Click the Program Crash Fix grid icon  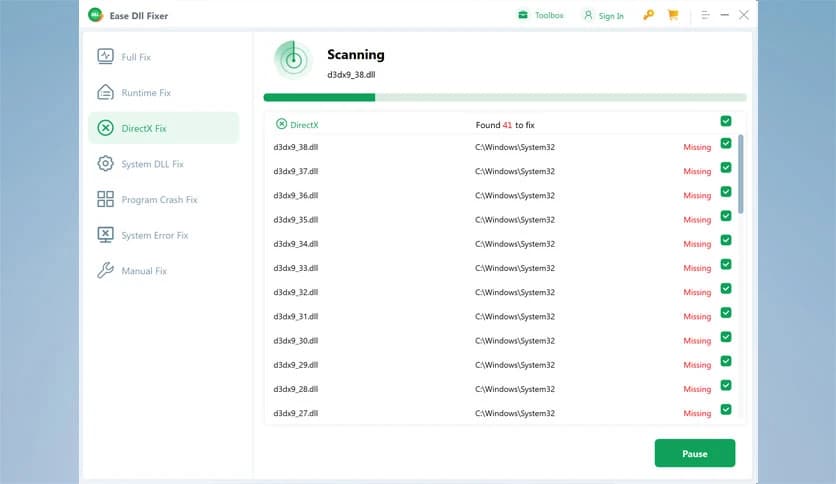105,199
